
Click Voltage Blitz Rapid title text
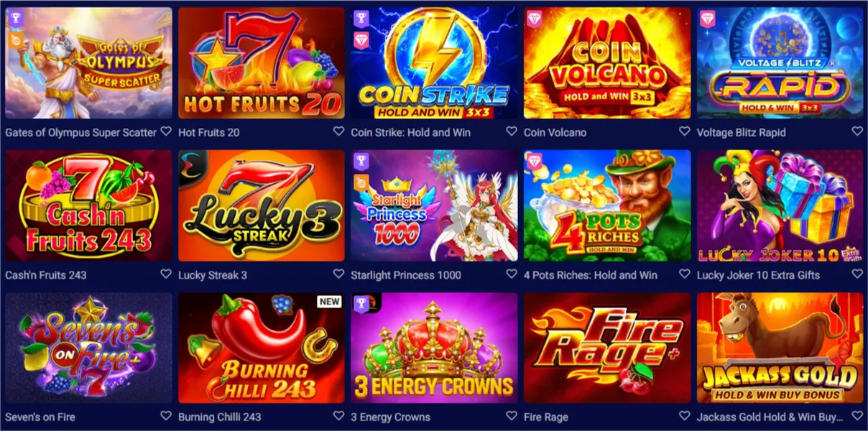click(741, 132)
